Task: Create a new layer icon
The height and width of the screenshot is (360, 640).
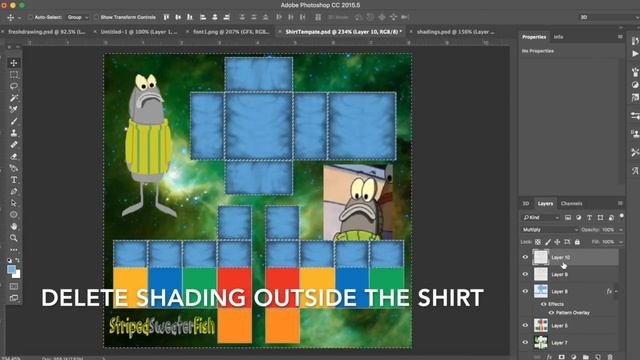Action: tap(598, 357)
